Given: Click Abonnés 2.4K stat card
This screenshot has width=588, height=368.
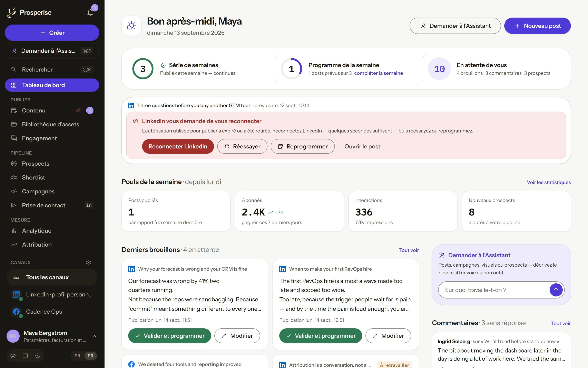Looking at the screenshot, I should coord(289,211).
